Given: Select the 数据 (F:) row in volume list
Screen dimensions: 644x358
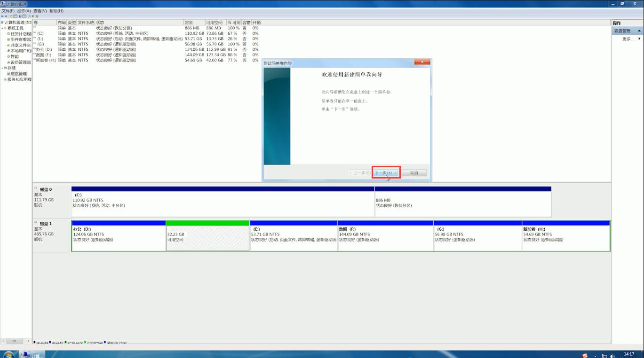Looking at the screenshot, I should (146, 55).
